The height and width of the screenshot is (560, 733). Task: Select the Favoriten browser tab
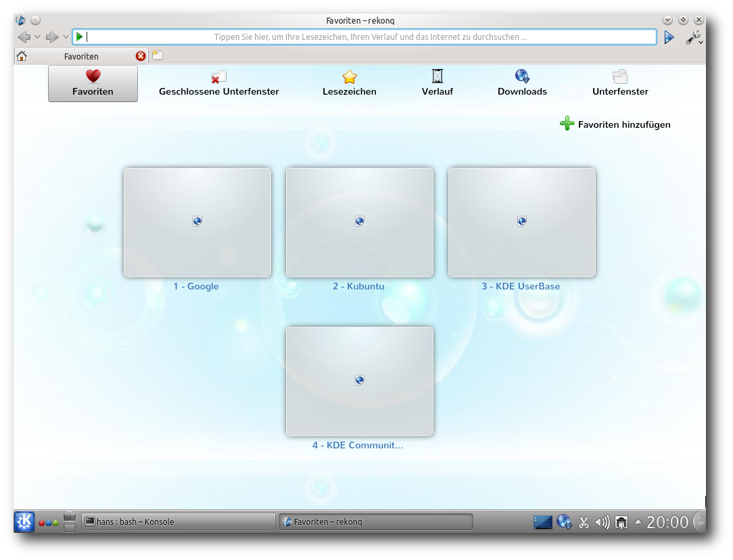[81, 56]
